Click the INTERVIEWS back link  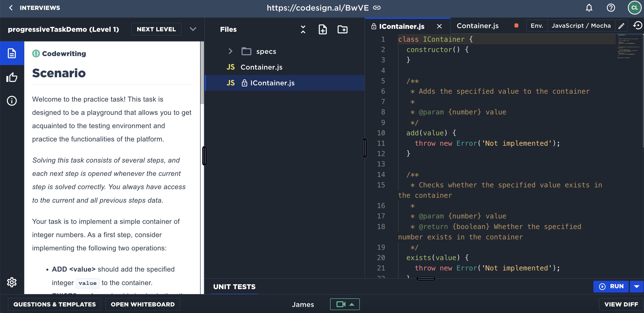(x=40, y=8)
